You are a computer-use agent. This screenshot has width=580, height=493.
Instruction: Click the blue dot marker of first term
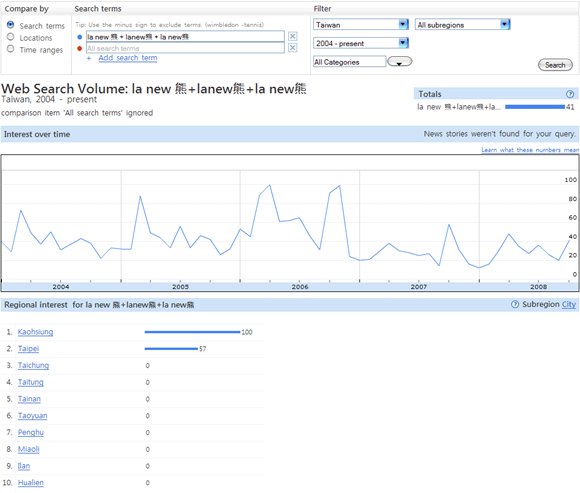point(80,37)
